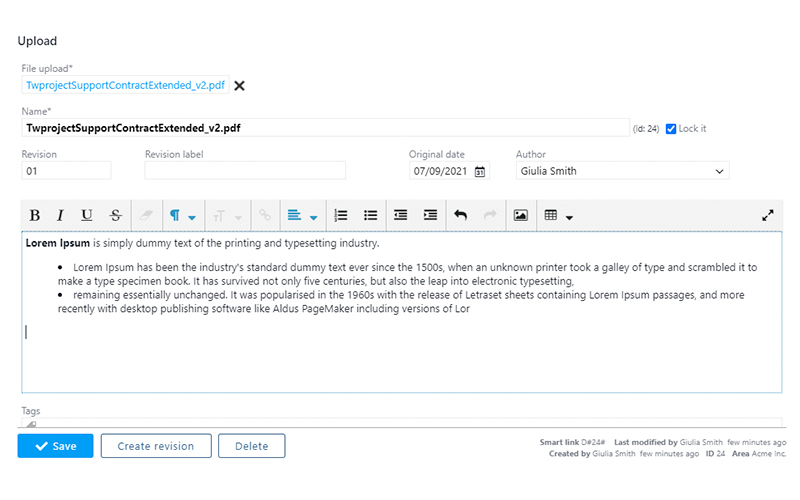This screenshot has width=800, height=500.
Task: Open the paragraph format dropdown
Action: tap(181, 215)
